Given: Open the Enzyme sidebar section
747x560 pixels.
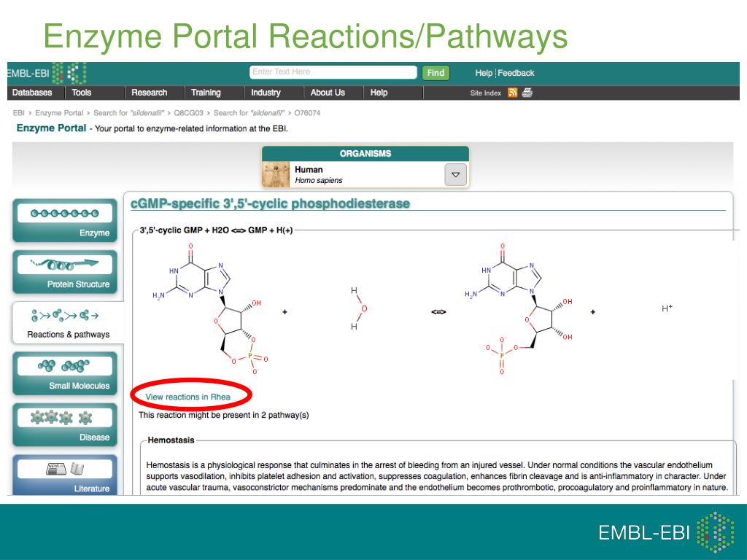Looking at the screenshot, I should tap(65, 220).
